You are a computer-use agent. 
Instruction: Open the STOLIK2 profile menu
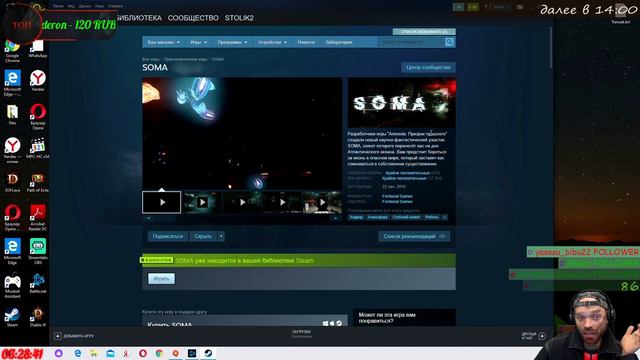239,18
